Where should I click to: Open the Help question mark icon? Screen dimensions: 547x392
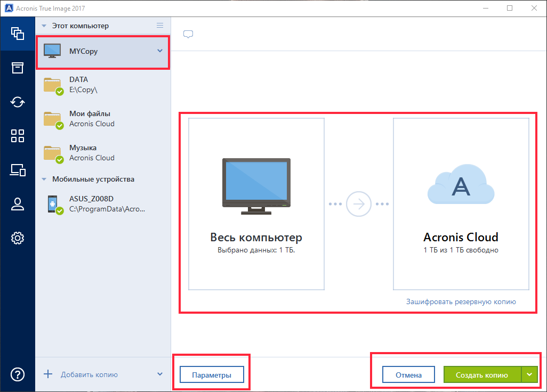point(18,374)
